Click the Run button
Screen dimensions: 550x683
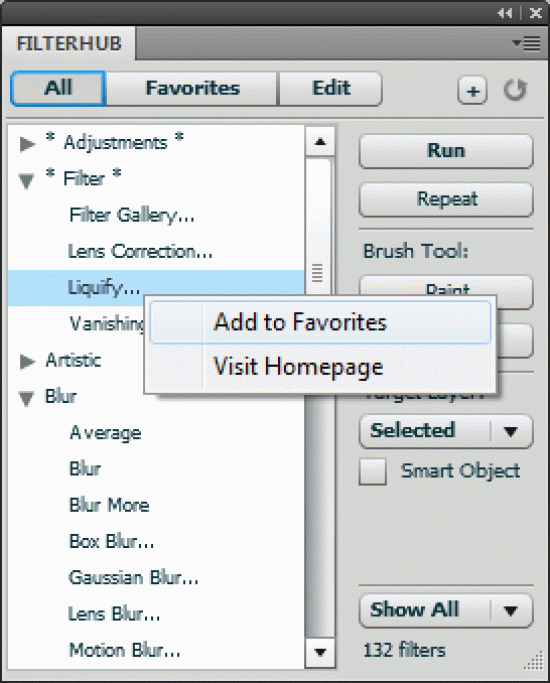pos(446,151)
